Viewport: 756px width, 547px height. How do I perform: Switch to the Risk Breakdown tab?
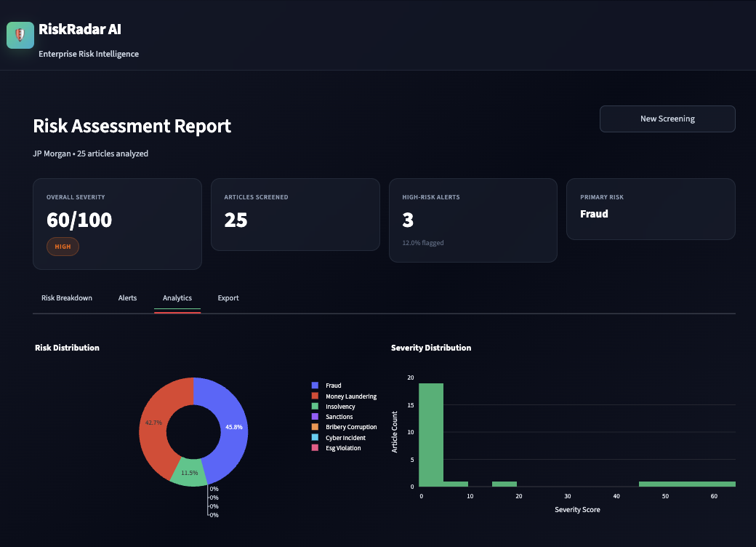click(67, 298)
